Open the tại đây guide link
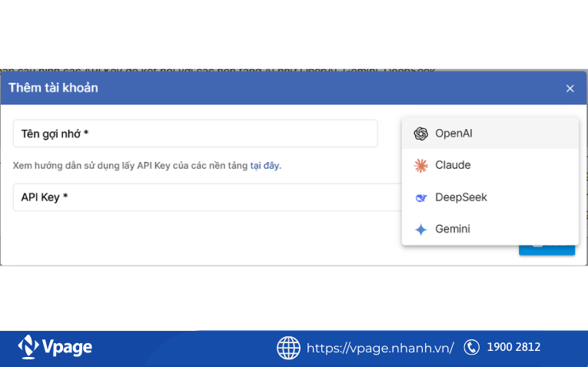588x367 pixels. [264, 166]
